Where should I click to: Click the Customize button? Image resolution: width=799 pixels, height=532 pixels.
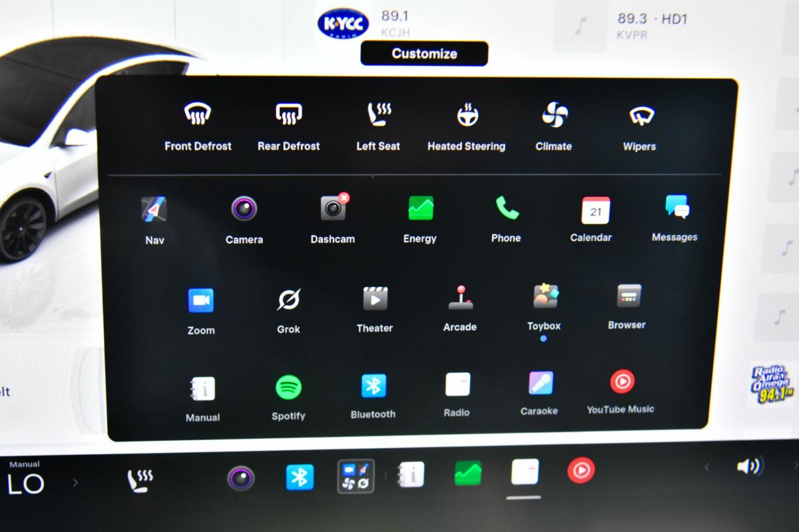424,54
